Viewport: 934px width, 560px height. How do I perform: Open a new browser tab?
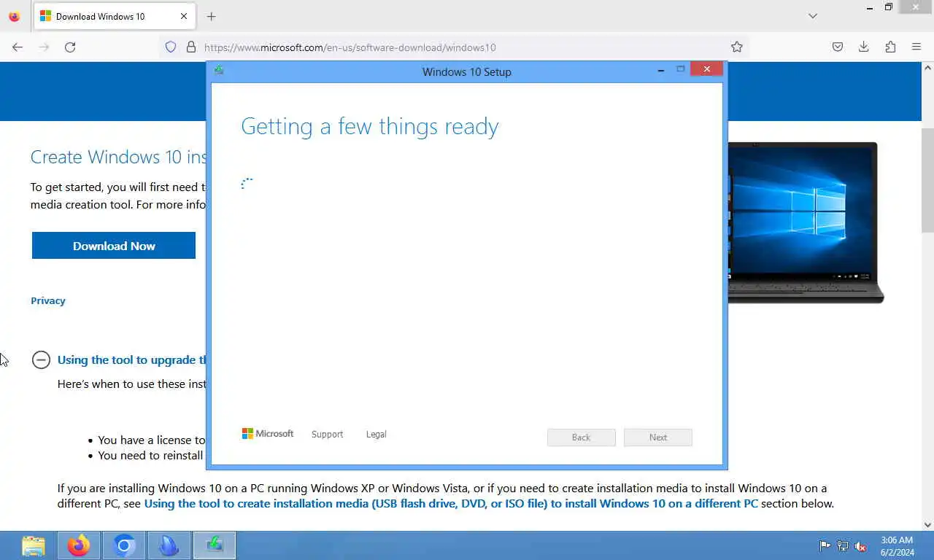(211, 16)
